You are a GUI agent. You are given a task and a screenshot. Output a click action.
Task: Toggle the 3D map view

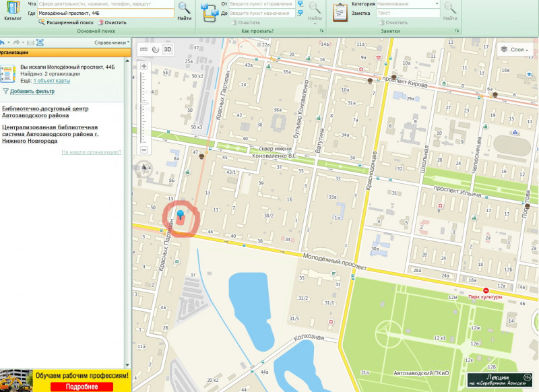tap(168, 49)
